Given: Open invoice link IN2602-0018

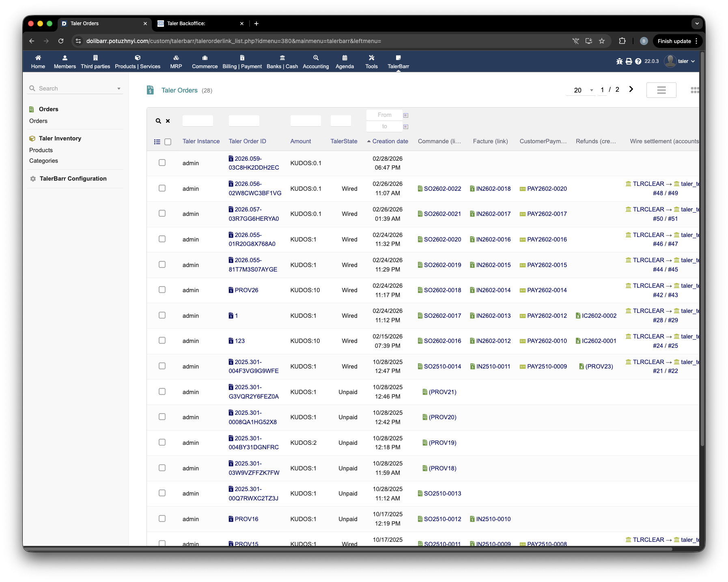Looking at the screenshot, I should [x=493, y=189].
